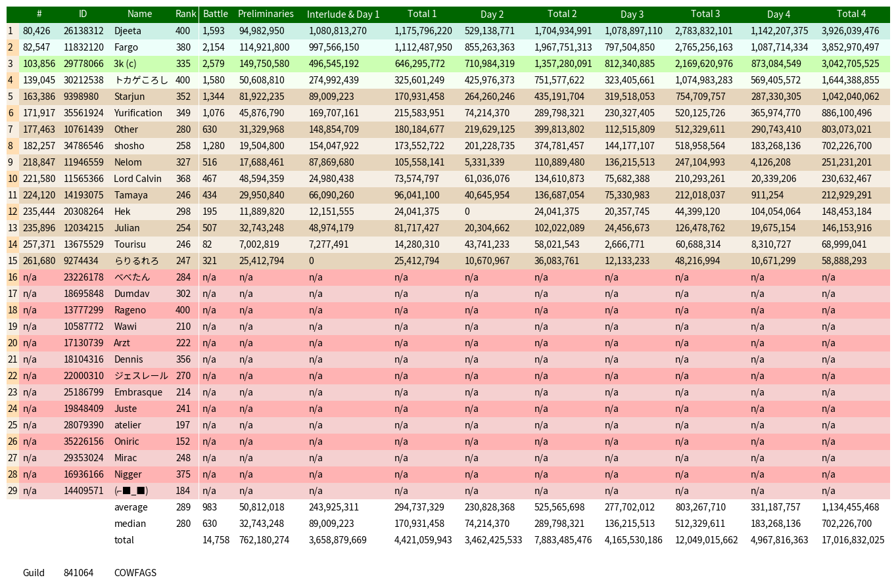Click the 'Total 2' column header
The width and height of the screenshot is (896, 588).
click(x=562, y=14)
